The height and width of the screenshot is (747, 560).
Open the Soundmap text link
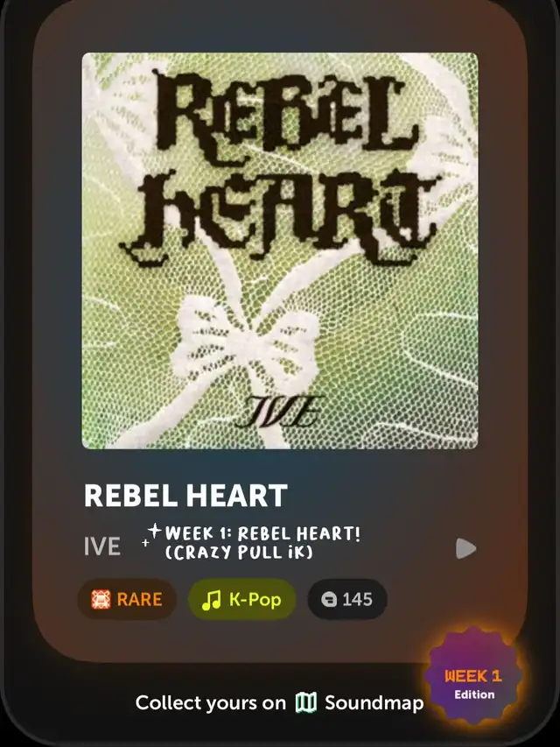click(x=374, y=703)
